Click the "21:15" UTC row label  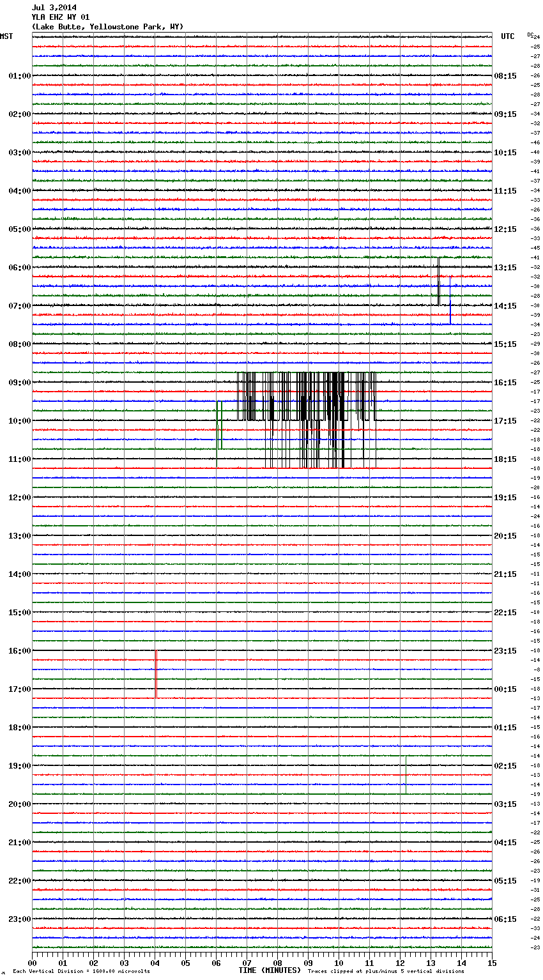pyautogui.click(x=505, y=574)
